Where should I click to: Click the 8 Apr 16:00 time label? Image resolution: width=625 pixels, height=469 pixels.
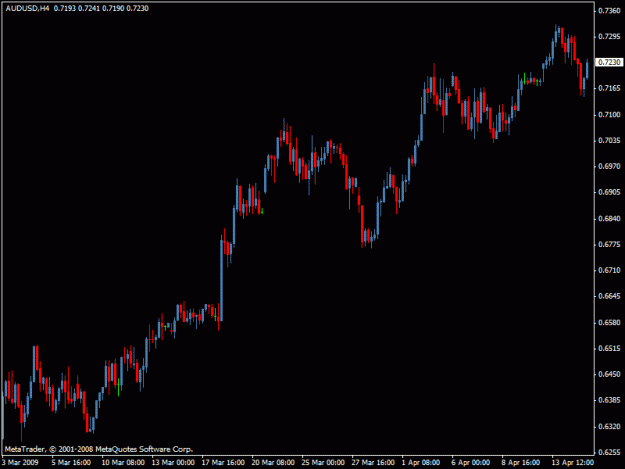click(521, 463)
